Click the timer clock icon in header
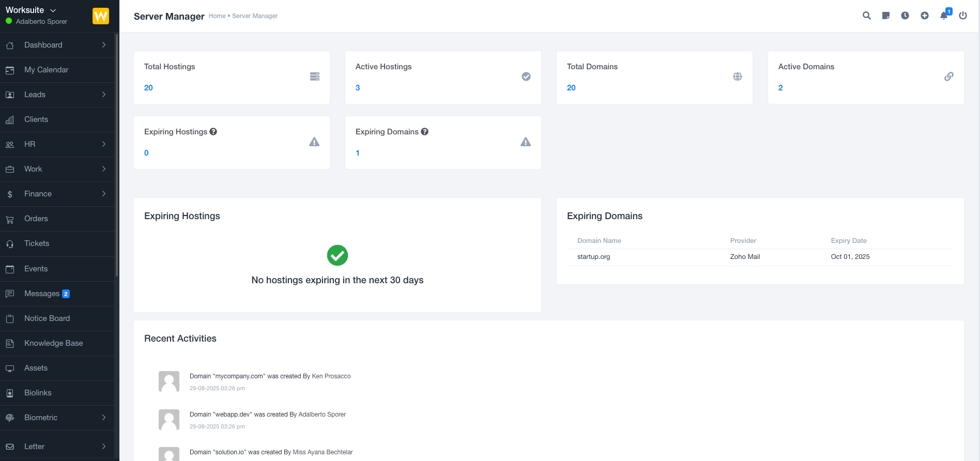Viewport: 980px width, 461px height. tap(905, 16)
